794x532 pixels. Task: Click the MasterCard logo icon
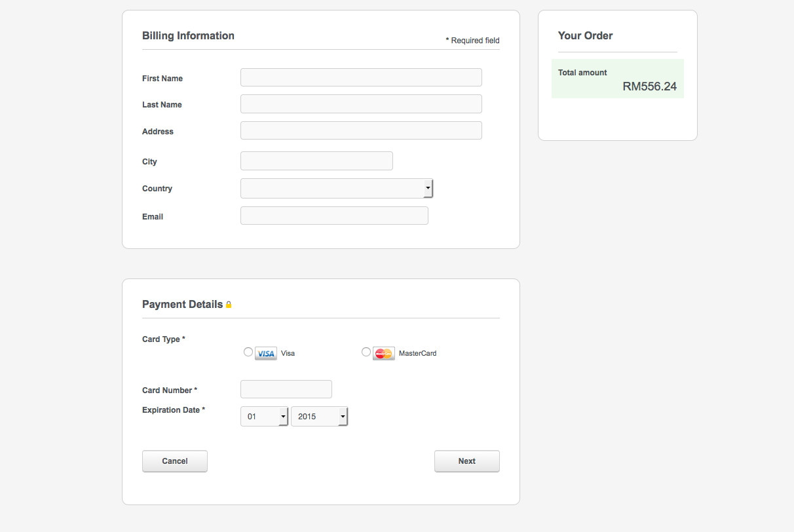click(x=384, y=354)
